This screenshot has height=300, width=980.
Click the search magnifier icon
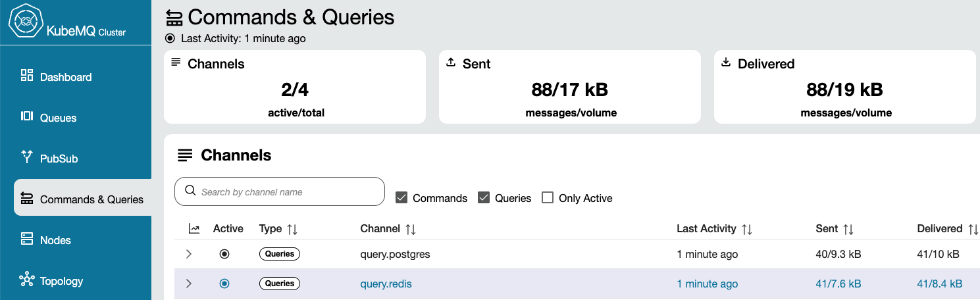point(191,191)
